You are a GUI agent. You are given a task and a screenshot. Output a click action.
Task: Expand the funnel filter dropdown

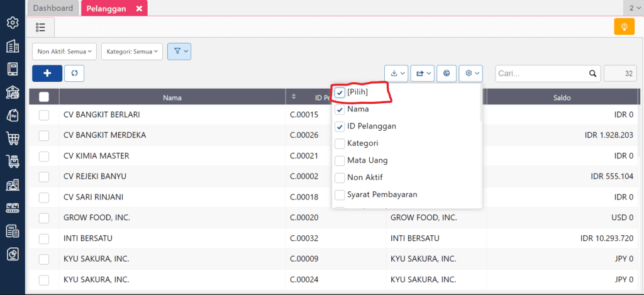180,52
